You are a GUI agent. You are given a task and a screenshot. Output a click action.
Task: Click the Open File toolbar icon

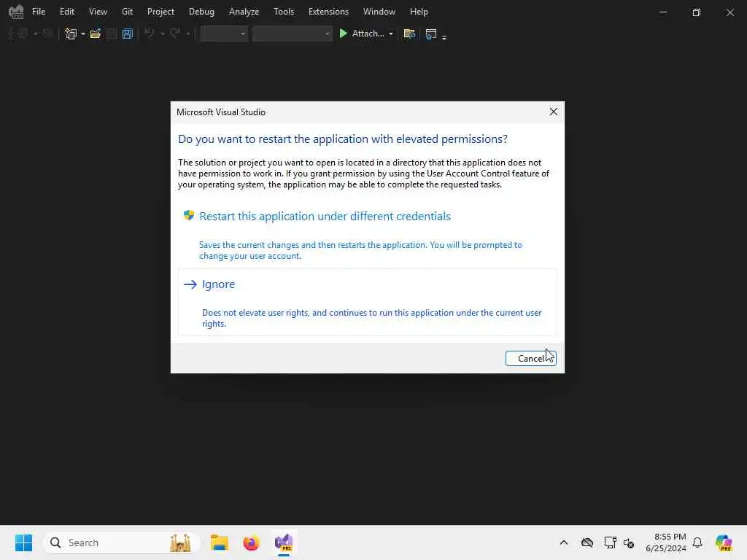[96, 34]
